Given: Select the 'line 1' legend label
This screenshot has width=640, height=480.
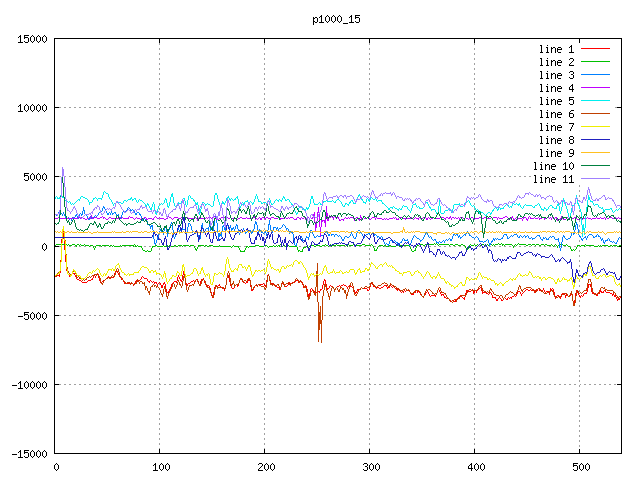Looking at the screenshot, I should [x=557, y=49].
